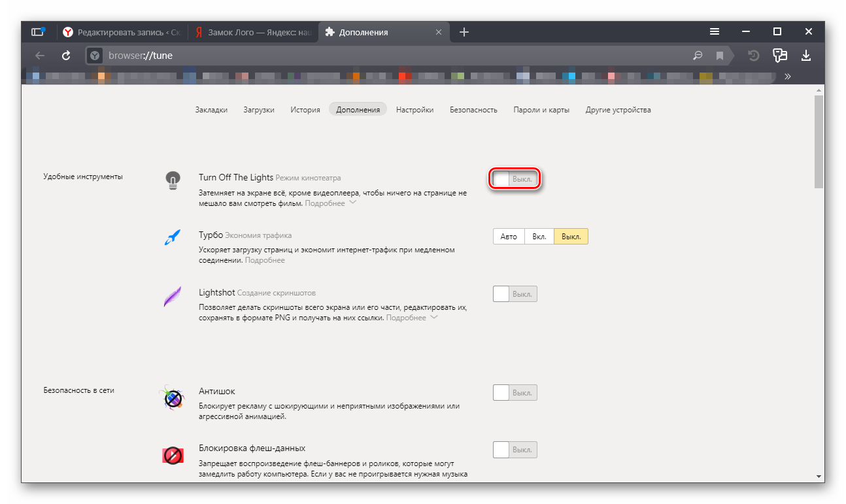Screen dimensions: 846x504
Task: Enable Turn Off The Lights toggle
Action: [x=515, y=178]
